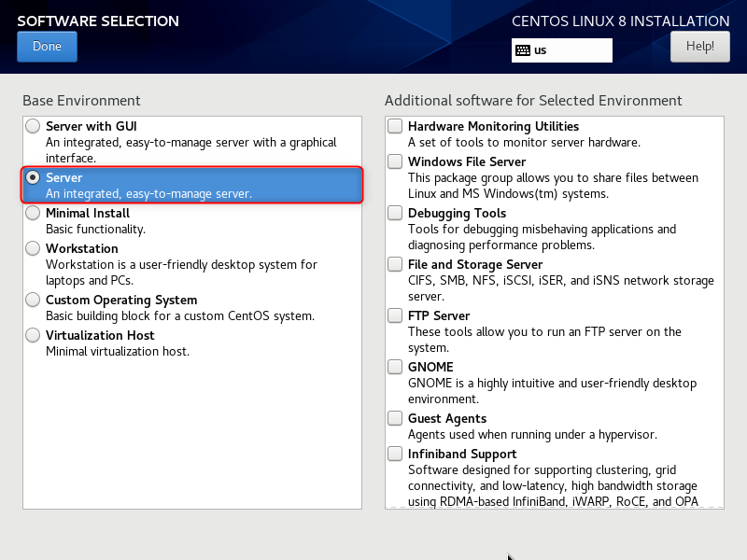Enable the Guest Agents checkbox
Viewport: 747px width, 560px height.
tap(395, 418)
